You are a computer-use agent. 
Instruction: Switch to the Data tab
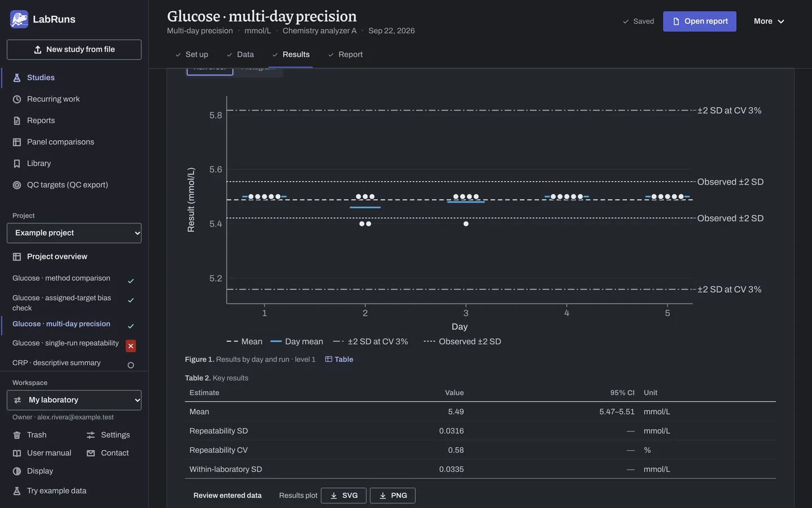(240, 54)
